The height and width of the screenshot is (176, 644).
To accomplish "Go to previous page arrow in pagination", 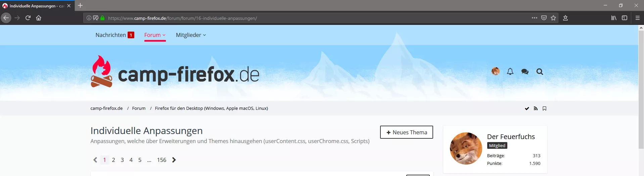I will [x=95, y=160].
